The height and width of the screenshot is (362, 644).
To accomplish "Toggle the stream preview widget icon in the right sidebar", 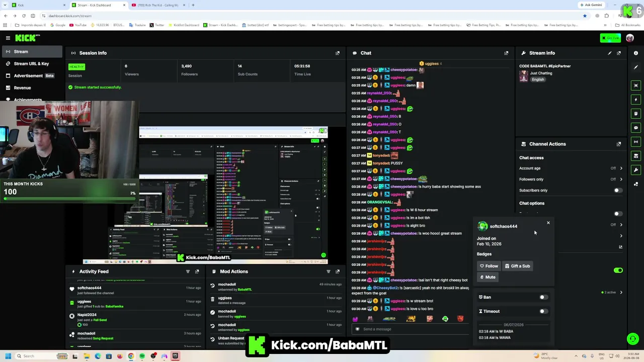I will click(636, 85).
